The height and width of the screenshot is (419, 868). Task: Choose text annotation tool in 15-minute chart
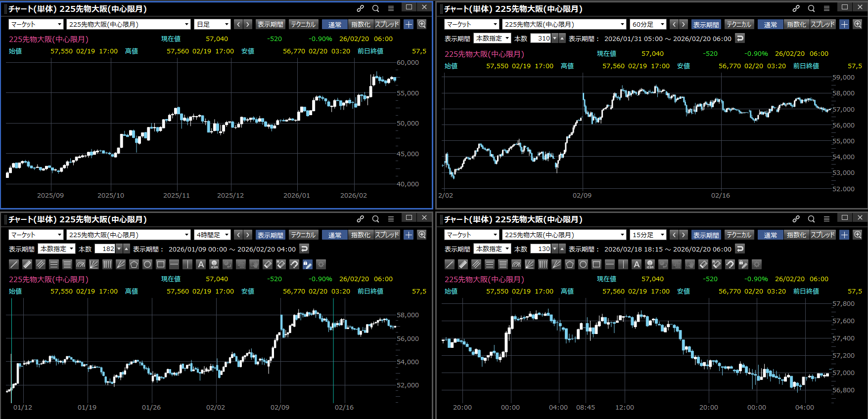pos(637,264)
